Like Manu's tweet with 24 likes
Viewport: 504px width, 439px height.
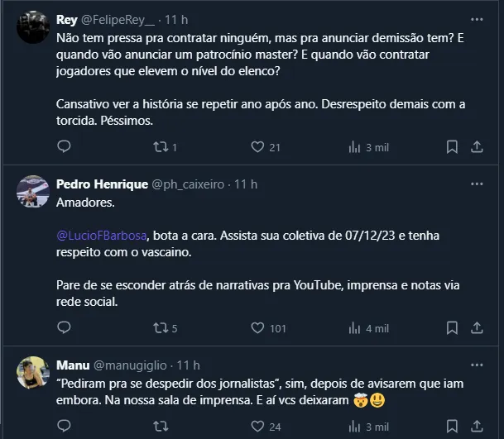[257, 427]
